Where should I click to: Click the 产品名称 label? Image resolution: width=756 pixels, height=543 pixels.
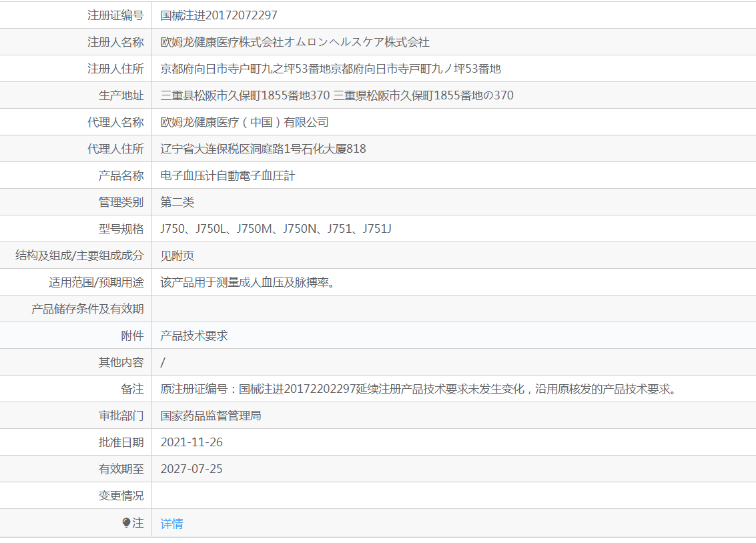coord(121,176)
